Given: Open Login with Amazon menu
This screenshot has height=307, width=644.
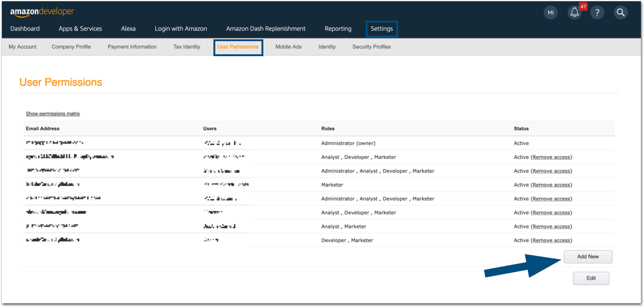Looking at the screenshot, I should click(181, 29).
